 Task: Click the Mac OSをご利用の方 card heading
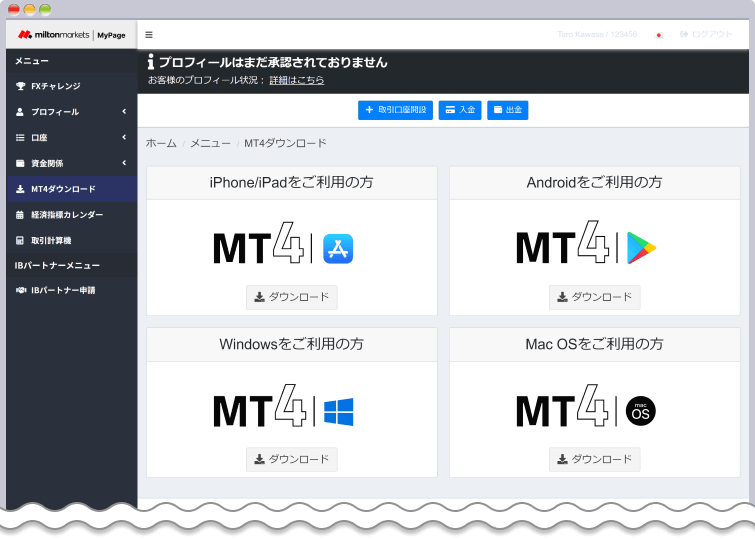click(x=594, y=344)
